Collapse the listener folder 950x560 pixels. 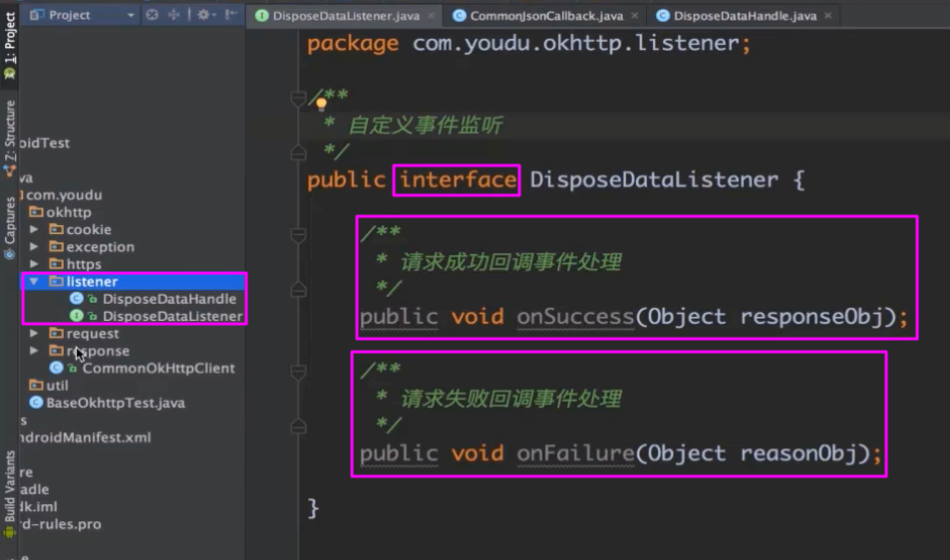click(x=35, y=282)
